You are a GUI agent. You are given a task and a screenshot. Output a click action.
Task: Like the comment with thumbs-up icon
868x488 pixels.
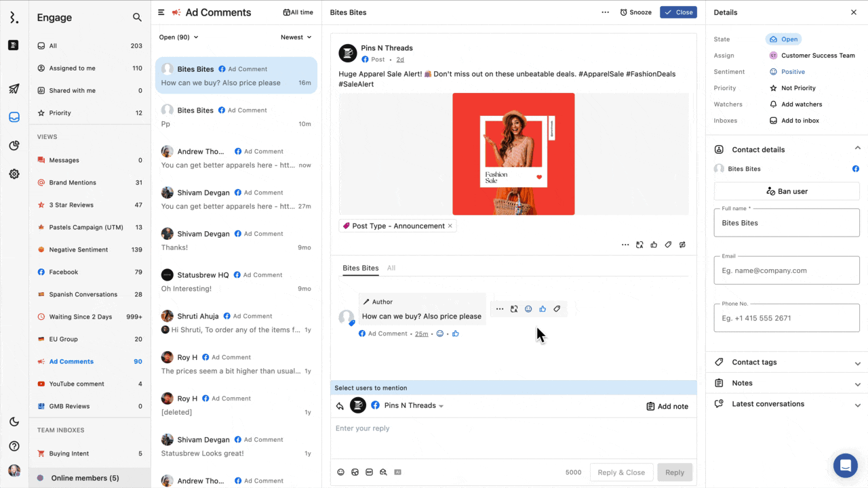pyautogui.click(x=542, y=309)
